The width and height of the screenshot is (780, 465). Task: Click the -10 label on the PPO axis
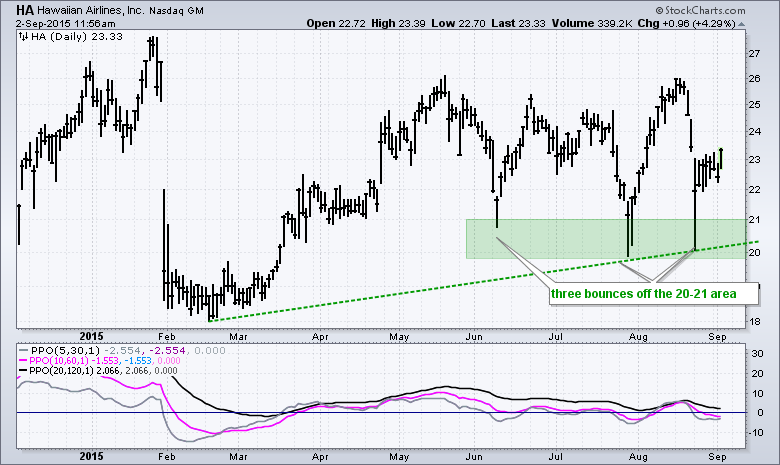click(756, 433)
